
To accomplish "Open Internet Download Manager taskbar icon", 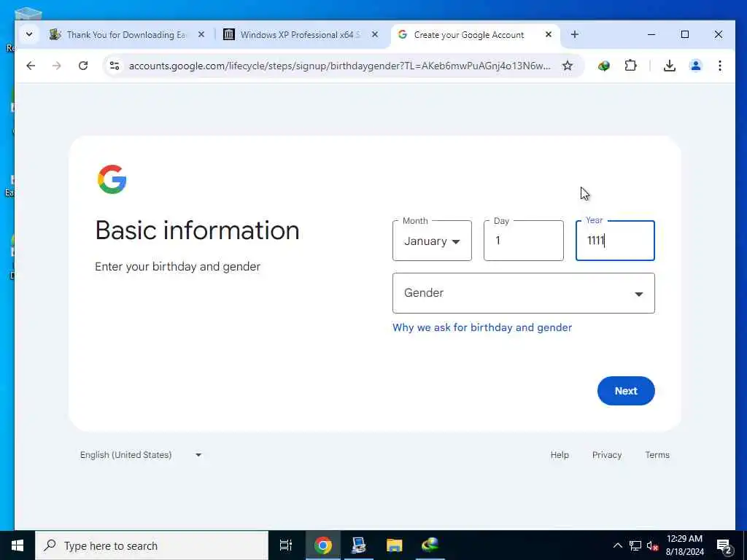I will tap(430, 545).
